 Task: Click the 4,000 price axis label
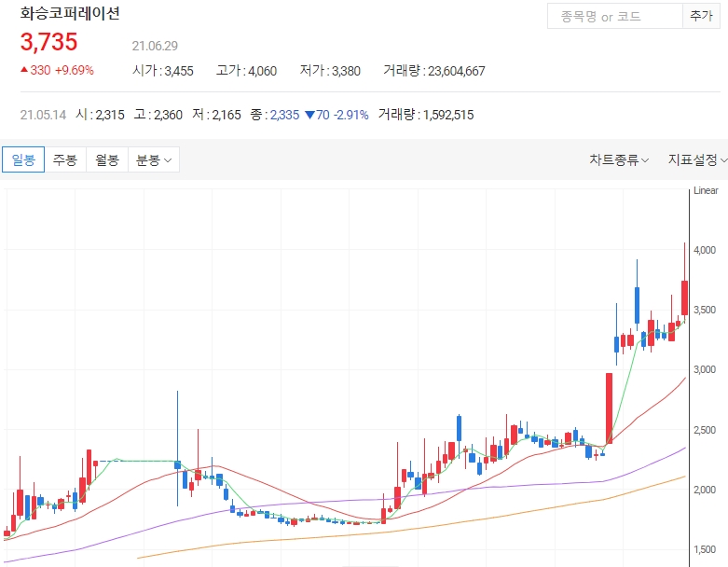(705, 250)
